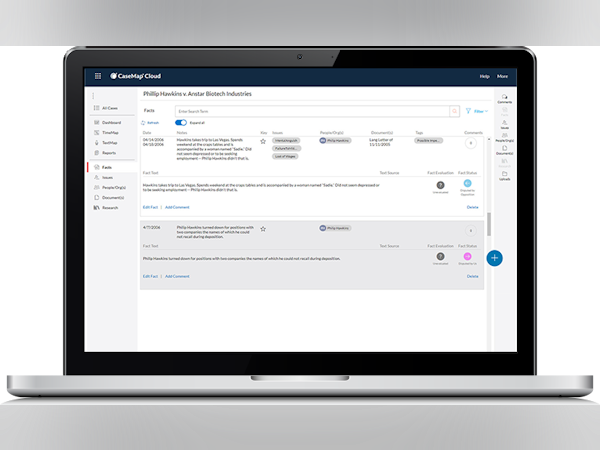Open the More menu
This screenshot has width=600, height=450.
[x=502, y=77]
